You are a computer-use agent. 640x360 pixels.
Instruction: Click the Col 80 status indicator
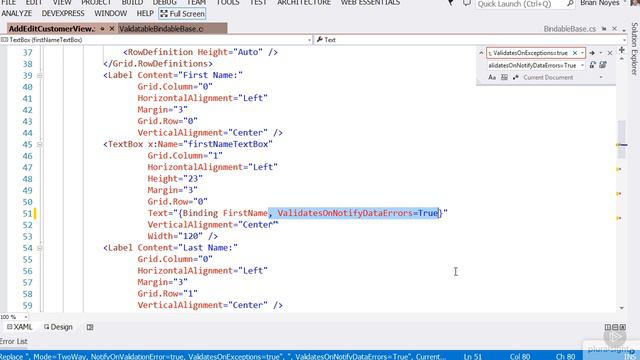[520, 356]
